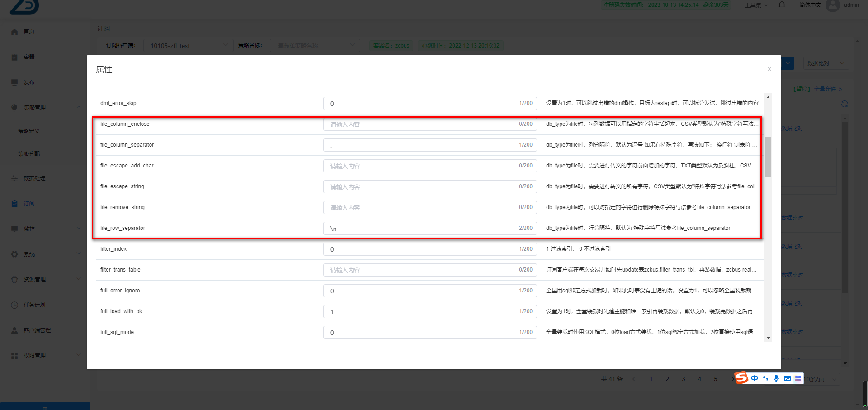The image size is (868, 410).
Task: Click the home icon in sidebar
Action: (x=14, y=32)
